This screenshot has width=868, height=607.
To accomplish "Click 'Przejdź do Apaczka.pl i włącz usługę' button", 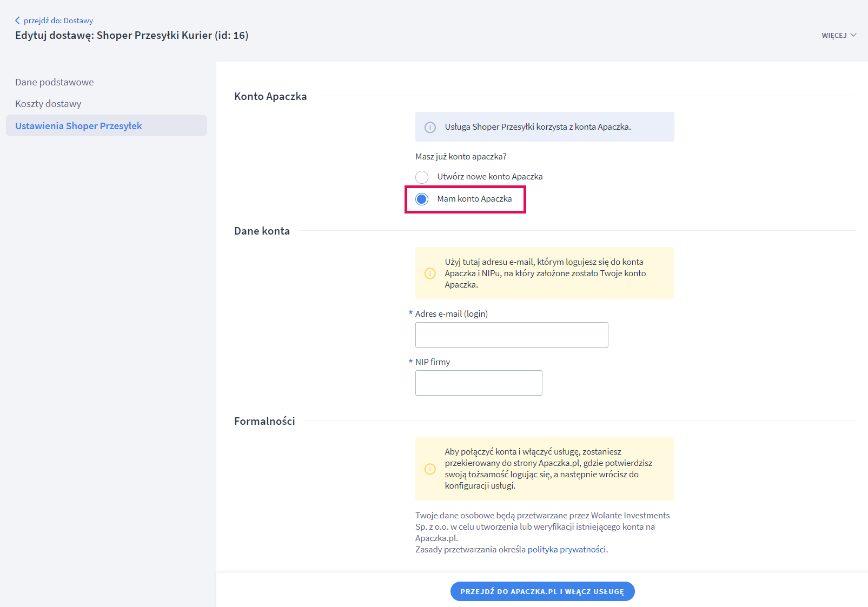I will [542, 591].
